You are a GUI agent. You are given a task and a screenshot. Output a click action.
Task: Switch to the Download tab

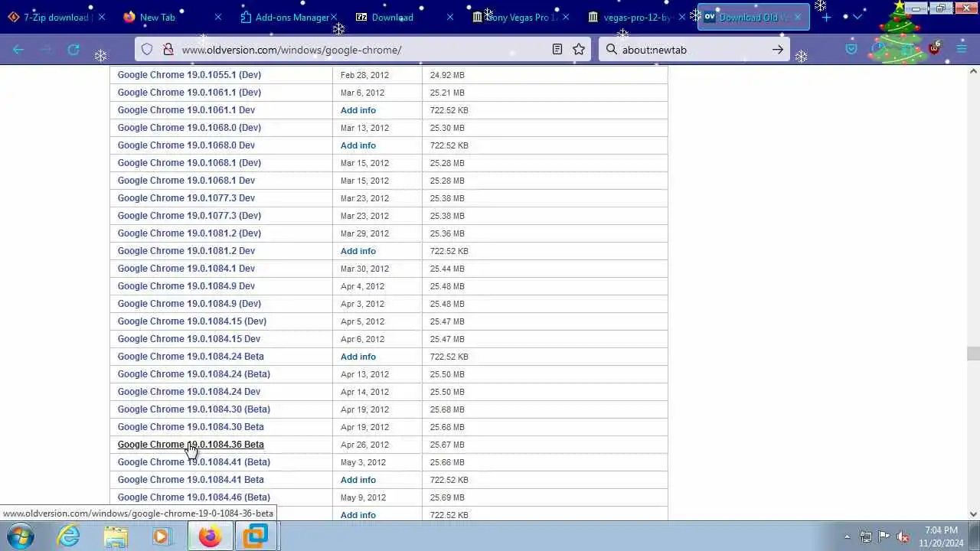(405, 17)
